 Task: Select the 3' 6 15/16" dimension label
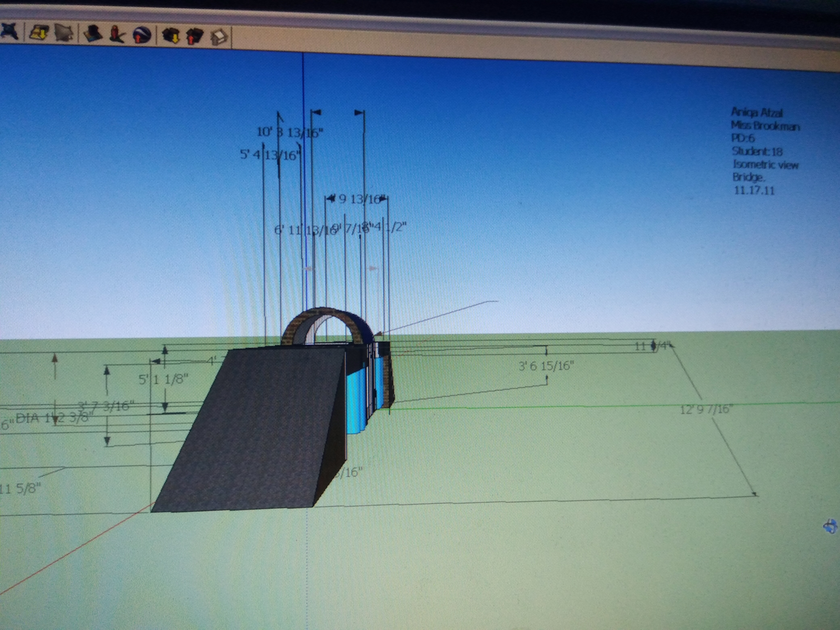[x=546, y=366]
